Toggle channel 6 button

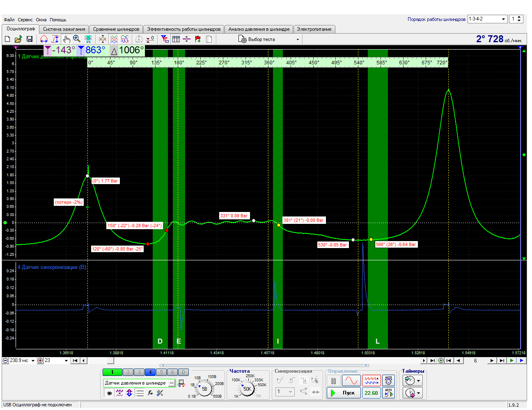click(x=172, y=372)
